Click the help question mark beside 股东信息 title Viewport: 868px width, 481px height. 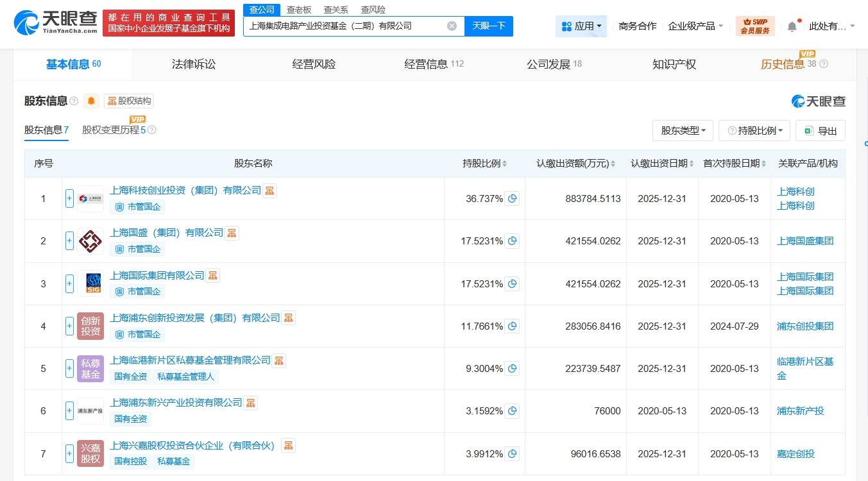pos(74,101)
